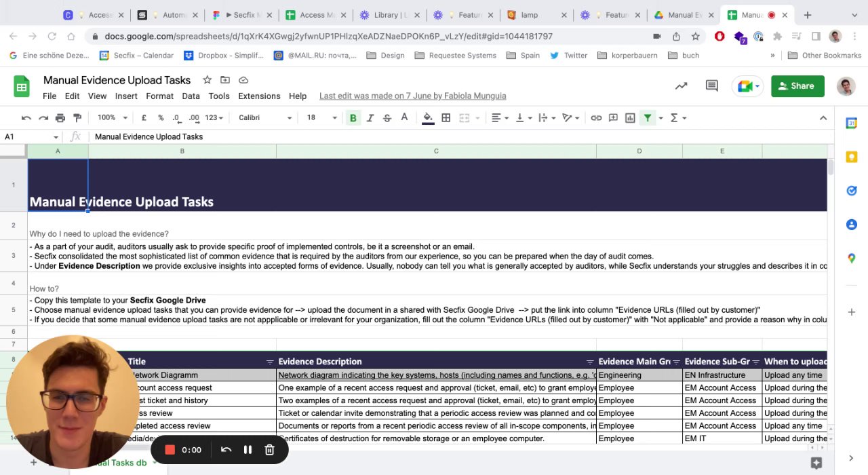
Task: Insert a link from toolbar
Action: coord(596,118)
